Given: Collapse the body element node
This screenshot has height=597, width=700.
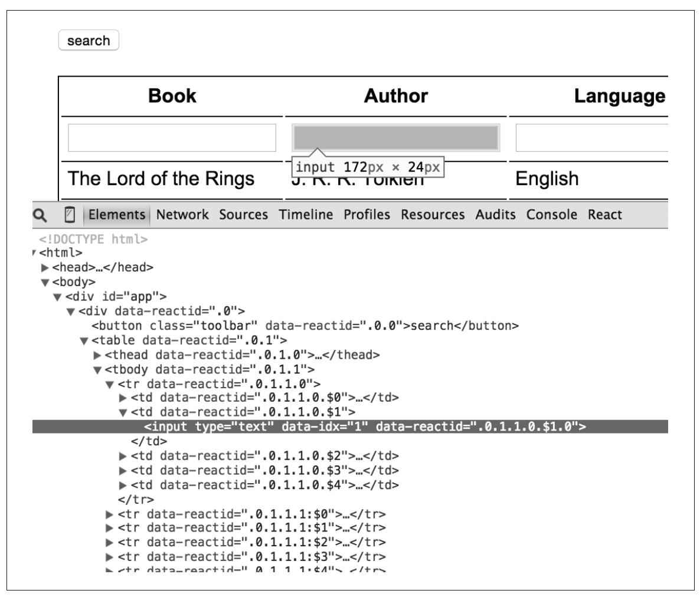Looking at the screenshot, I should point(45,283).
